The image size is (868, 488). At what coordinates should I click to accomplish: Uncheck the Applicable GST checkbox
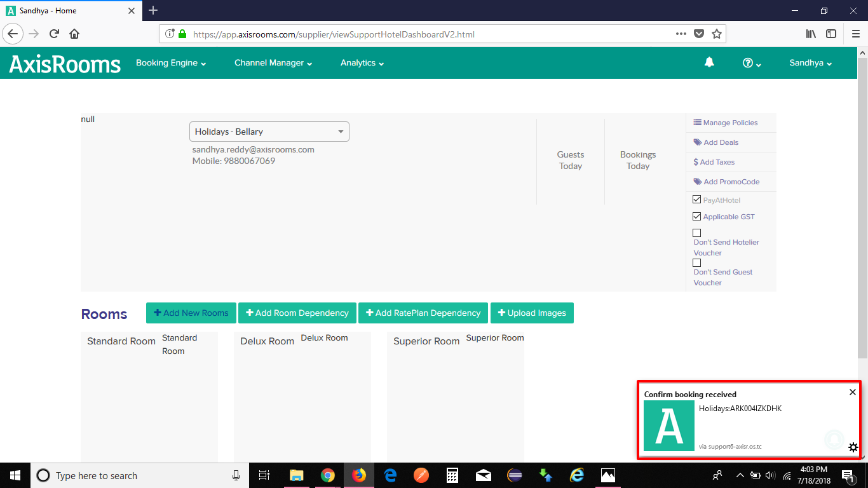point(697,216)
